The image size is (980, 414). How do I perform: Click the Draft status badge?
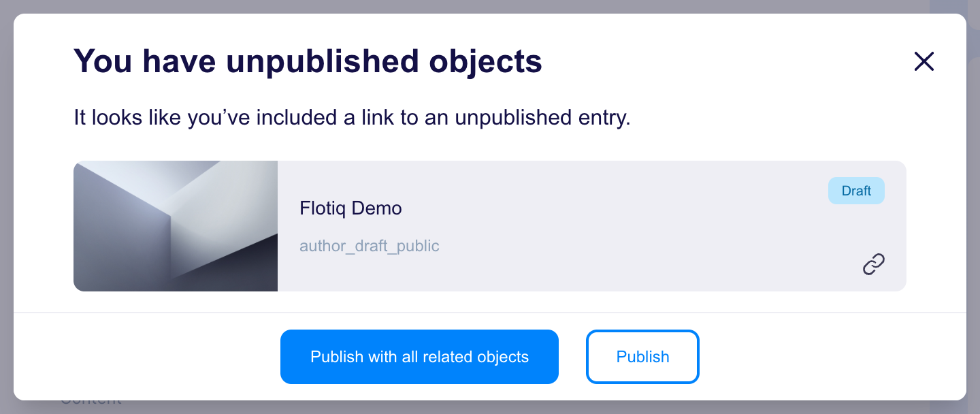[856, 191]
